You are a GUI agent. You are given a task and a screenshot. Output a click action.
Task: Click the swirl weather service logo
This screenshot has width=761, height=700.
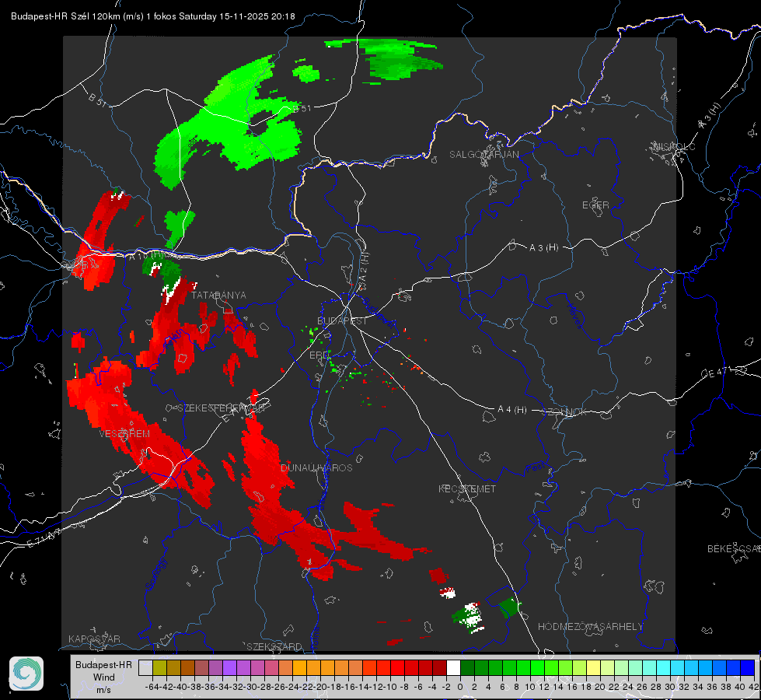26,674
